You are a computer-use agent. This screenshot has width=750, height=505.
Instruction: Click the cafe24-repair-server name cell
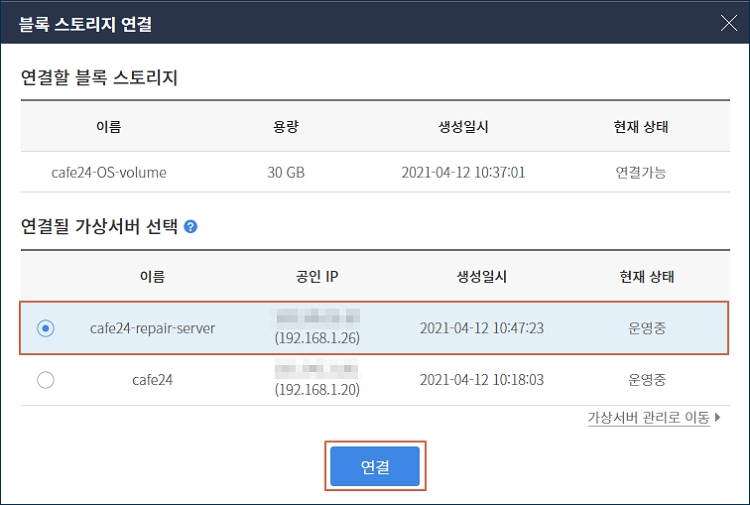[x=153, y=328]
